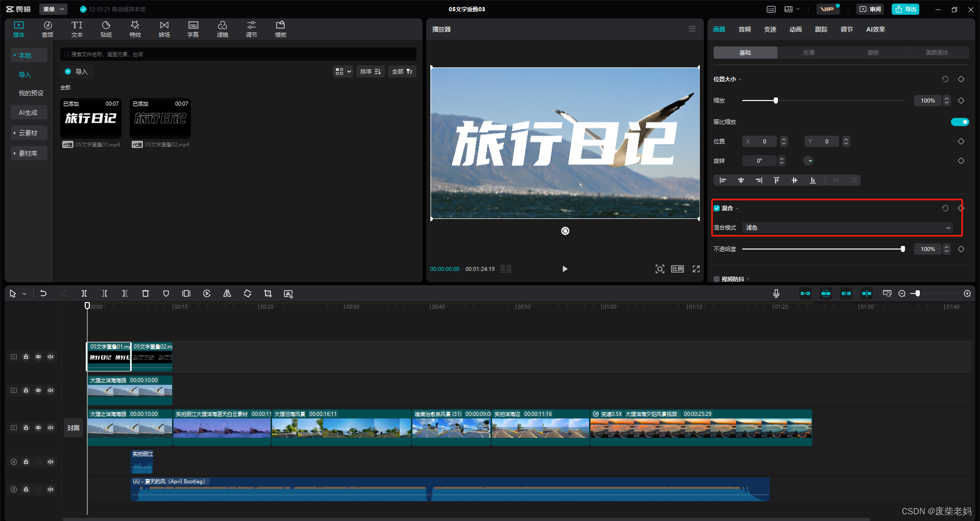
Task: Expand the material library (素材库) tree item
Action: [x=29, y=153]
